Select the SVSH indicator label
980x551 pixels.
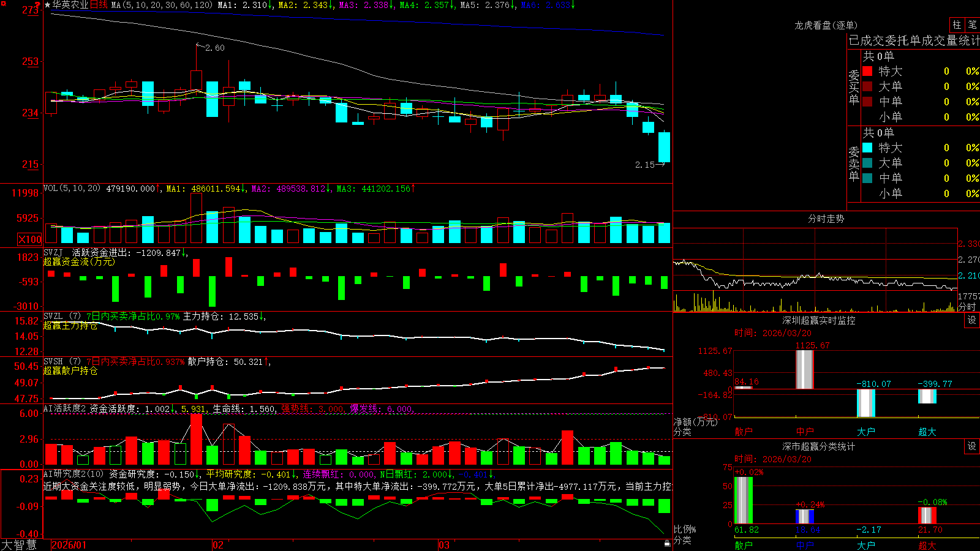click(x=53, y=361)
